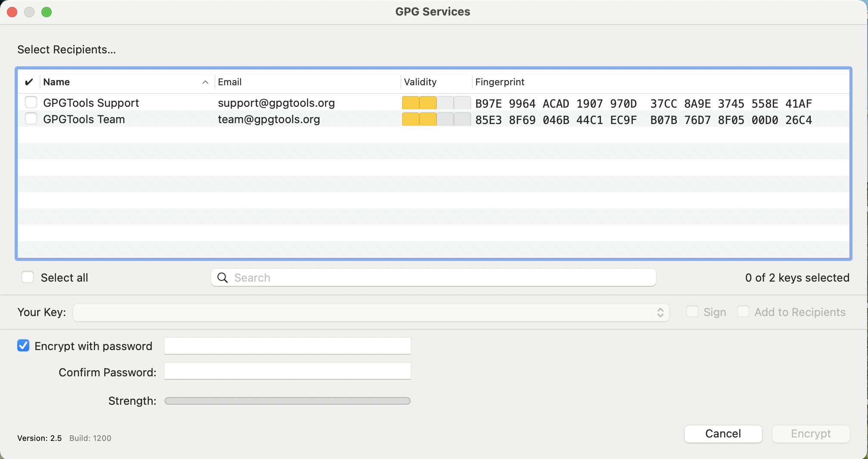Click the magnifying glass search icon
The height and width of the screenshot is (459, 868).
pyautogui.click(x=223, y=278)
